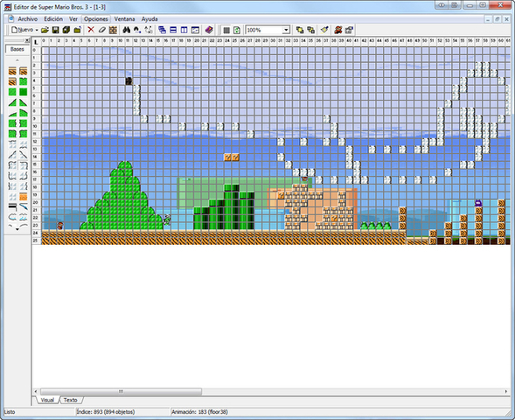Select the black block object in the sky

129,80
